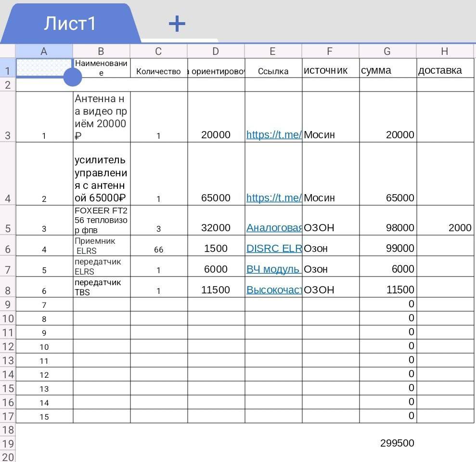Select the ОЗОН source cell in row 5

pos(331,220)
